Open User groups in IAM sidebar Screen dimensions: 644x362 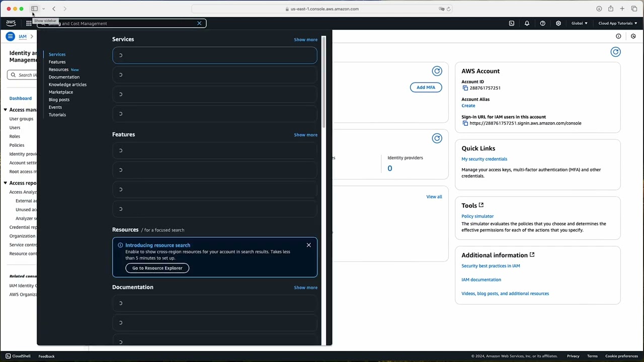click(x=21, y=119)
